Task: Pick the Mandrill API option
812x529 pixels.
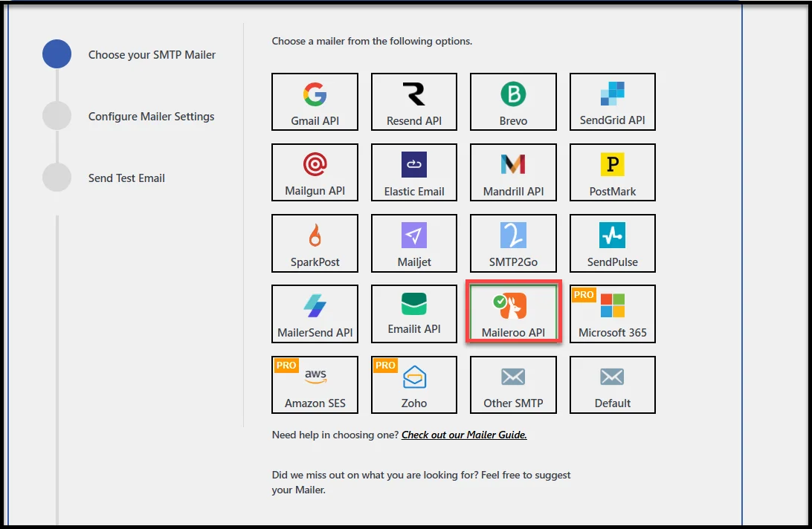Action: (513, 172)
